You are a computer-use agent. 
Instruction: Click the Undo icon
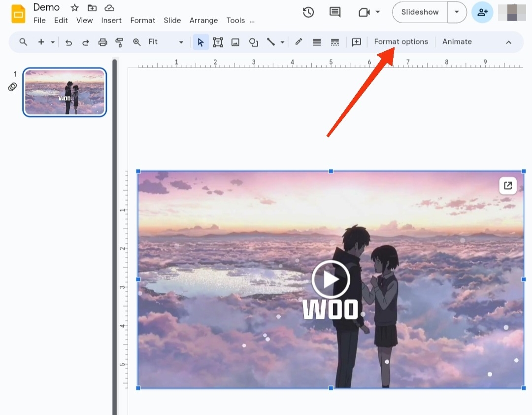69,42
